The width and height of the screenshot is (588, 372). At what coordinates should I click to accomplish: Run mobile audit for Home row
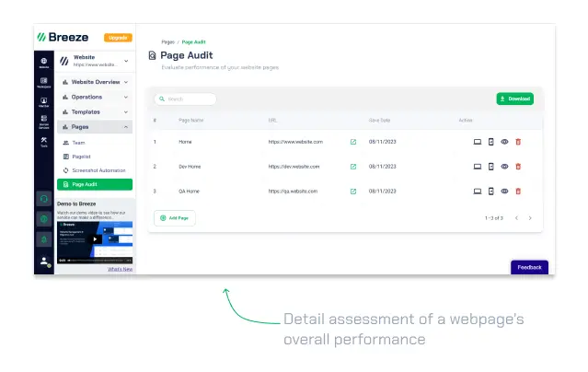pyautogui.click(x=490, y=142)
